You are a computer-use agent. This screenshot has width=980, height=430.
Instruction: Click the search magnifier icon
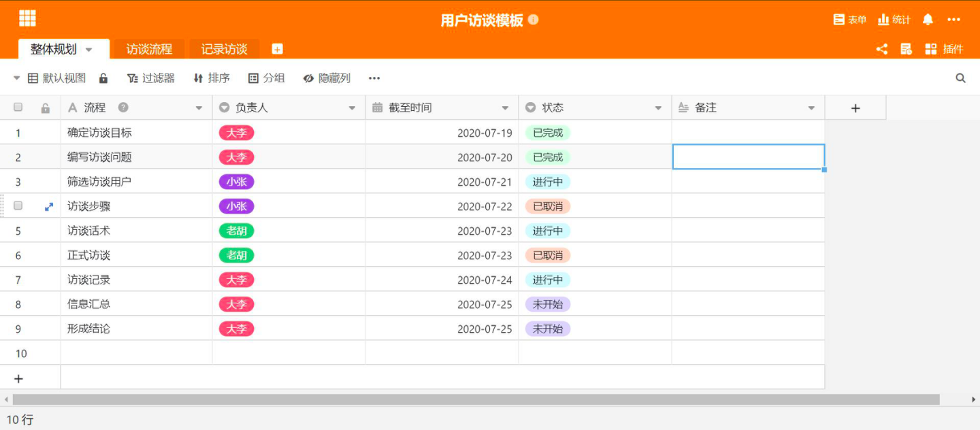pos(961,78)
